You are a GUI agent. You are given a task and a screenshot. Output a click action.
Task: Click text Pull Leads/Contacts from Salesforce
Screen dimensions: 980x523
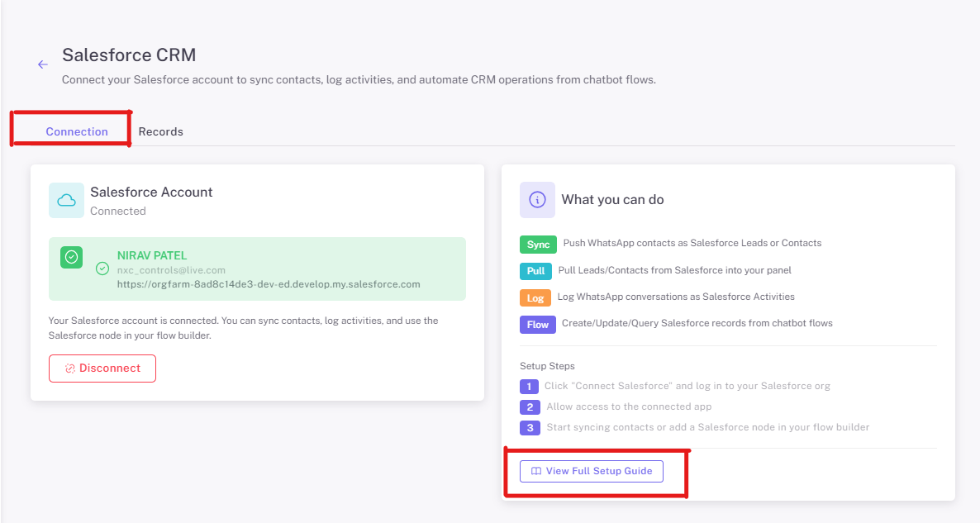675,270
